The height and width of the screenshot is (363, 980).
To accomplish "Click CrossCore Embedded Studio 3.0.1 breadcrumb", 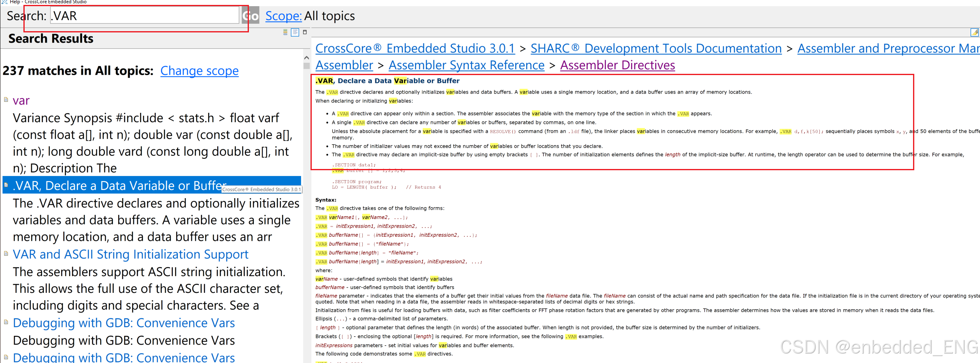I will (x=415, y=48).
